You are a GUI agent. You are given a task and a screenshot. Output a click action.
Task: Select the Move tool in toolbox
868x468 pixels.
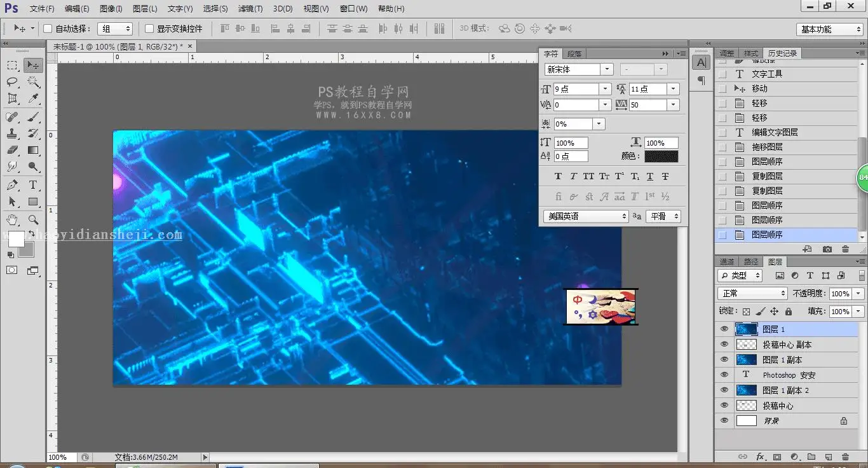(x=33, y=65)
